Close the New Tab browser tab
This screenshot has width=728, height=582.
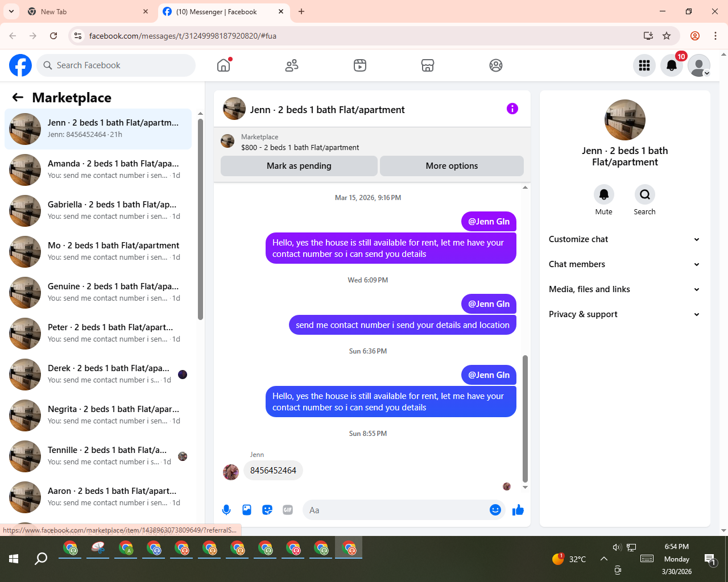(x=146, y=11)
